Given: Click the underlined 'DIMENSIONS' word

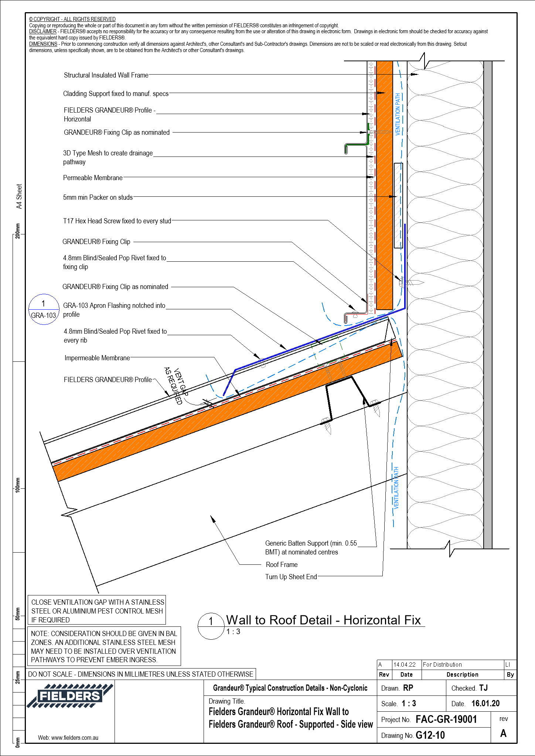Looking at the screenshot, I should click(43, 44).
